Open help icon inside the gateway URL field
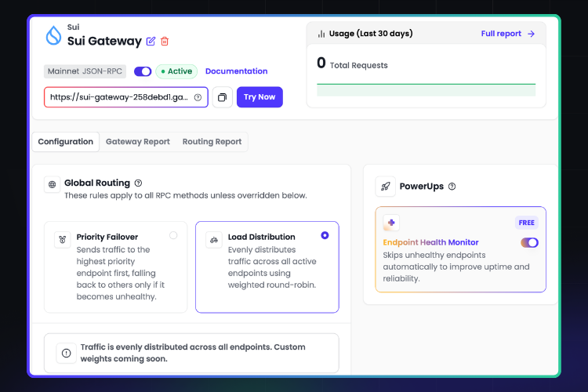Image resolution: width=588 pixels, height=392 pixels. point(198,97)
